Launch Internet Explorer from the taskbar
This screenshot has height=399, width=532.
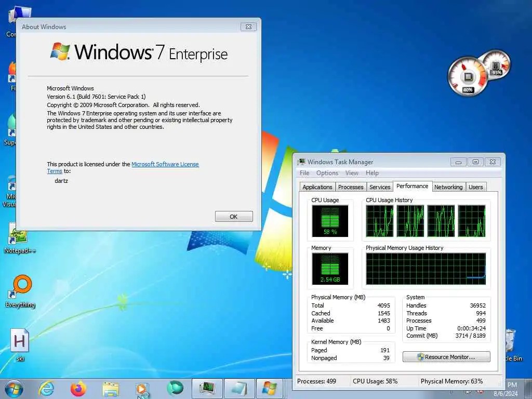click(x=46, y=389)
